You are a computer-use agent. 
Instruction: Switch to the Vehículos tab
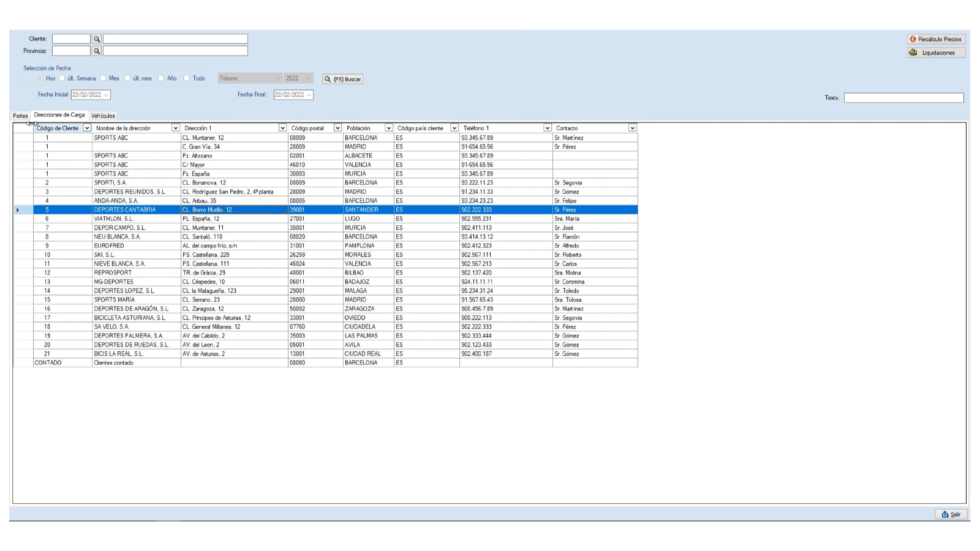(103, 116)
